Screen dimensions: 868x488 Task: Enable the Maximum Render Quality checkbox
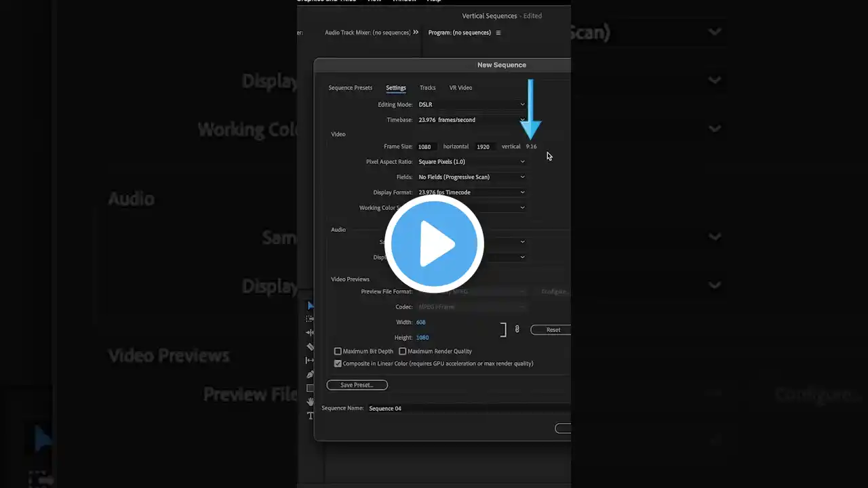coord(402,351)
